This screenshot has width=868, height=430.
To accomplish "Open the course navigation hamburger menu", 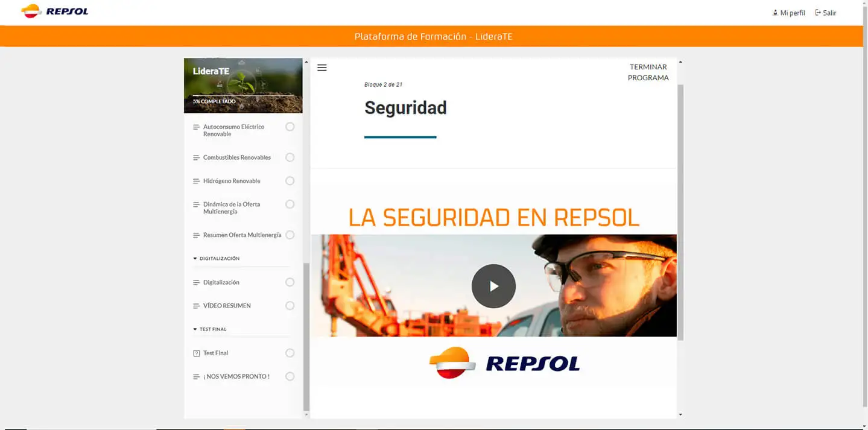I will [x=322, y=68].
